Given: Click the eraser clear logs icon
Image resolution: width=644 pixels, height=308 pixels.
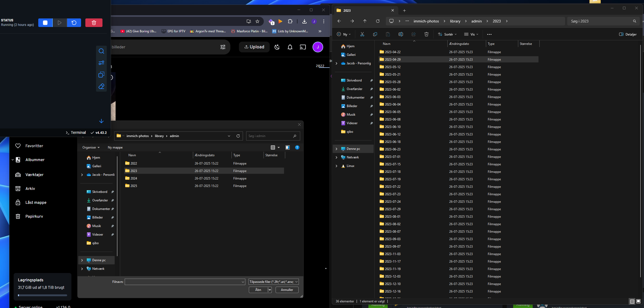Looking at the screenshot, I should 101,86.
